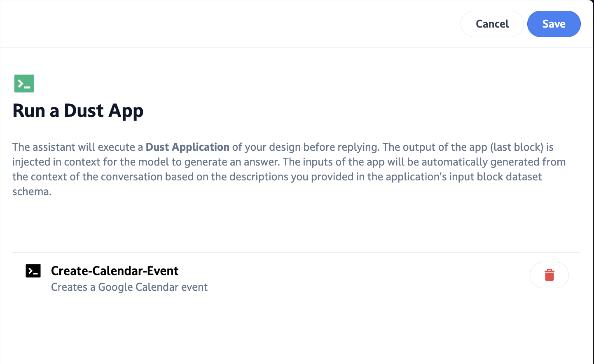Screen dimensions: 594x364
Task: Click the Cancel button
Action: click(x=492, y=24)
